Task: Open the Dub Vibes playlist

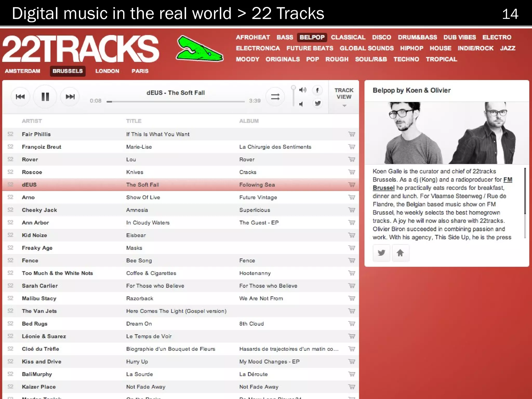Action: (x=460, y=37)
